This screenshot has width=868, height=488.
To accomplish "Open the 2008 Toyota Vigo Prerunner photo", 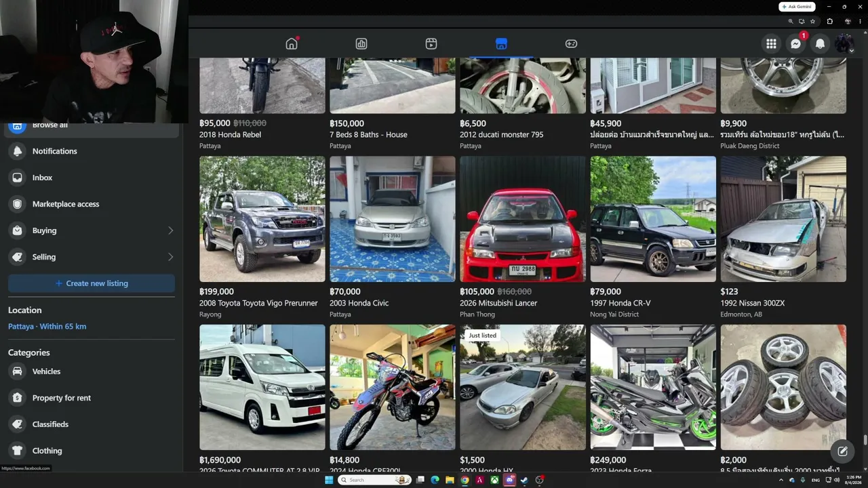I will point(262,219).
